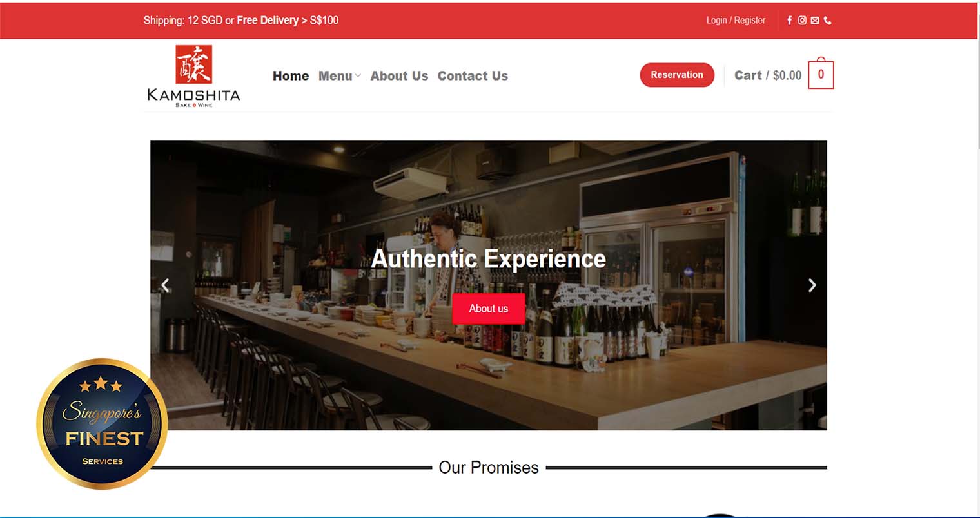
Task: Click the phone call icon
Action: coord(828,21)
